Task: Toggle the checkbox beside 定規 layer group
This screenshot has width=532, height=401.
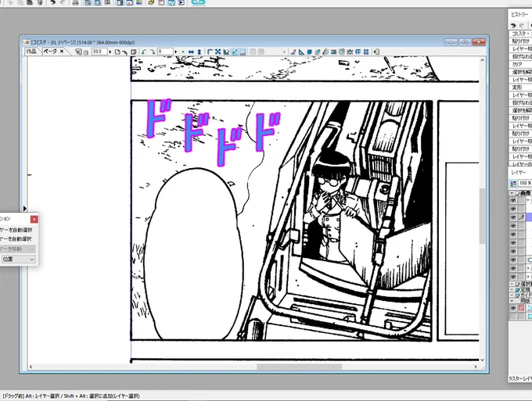Action: click(x=517, y=290)
